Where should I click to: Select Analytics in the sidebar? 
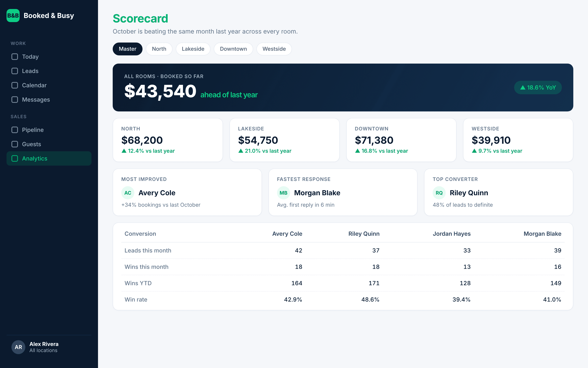point(49,158)
